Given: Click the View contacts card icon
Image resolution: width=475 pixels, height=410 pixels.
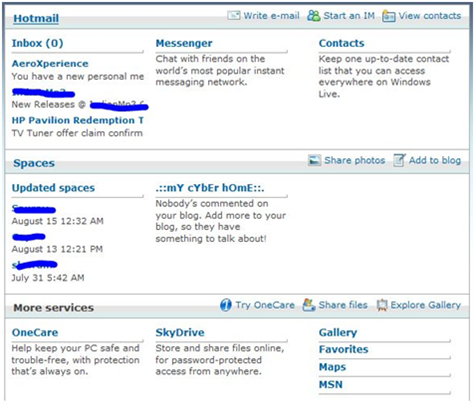Looking at the screenshot, I should coord(389,16).
